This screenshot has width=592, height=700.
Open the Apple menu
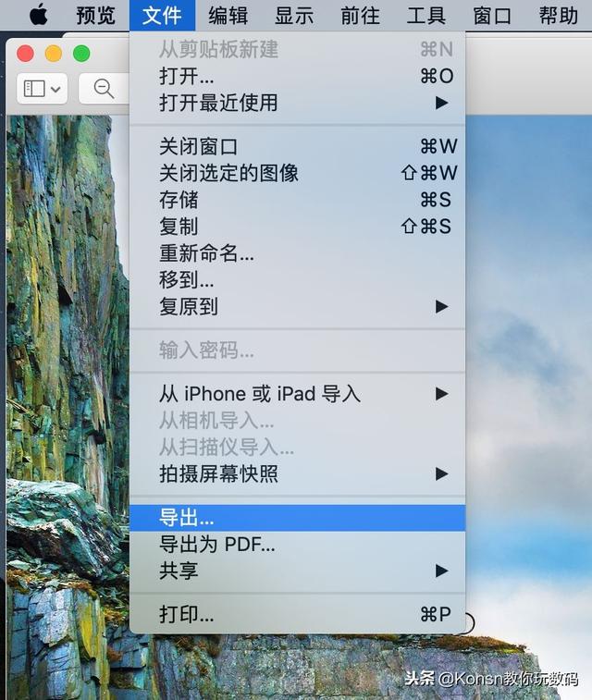(39, 15)
